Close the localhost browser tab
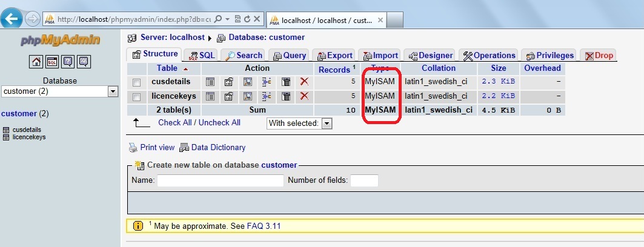The height and width of the screenshot is (247, 644). click(x=380, y=20)
